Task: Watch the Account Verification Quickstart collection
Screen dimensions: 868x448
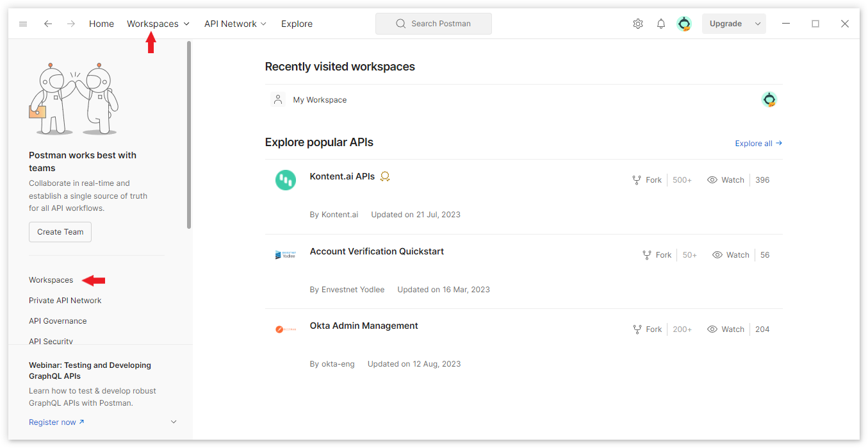Action: pos(731,255)
